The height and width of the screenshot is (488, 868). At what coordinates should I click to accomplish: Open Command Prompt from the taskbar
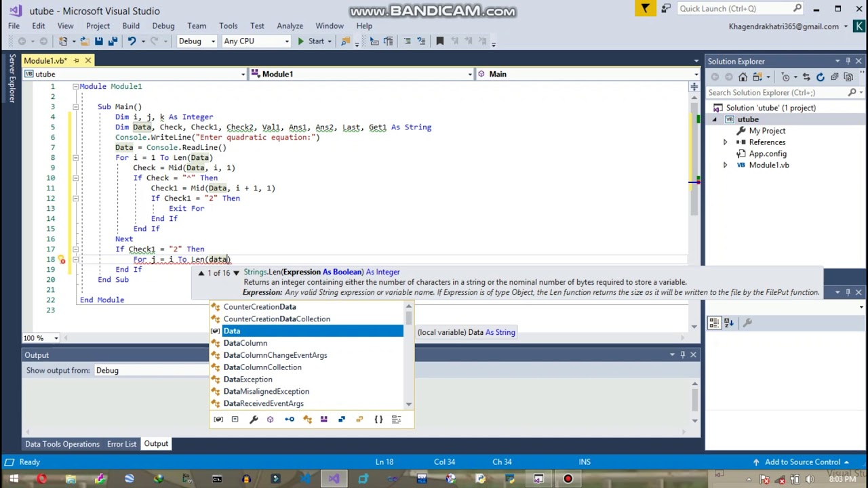click(x=217, y=479)
